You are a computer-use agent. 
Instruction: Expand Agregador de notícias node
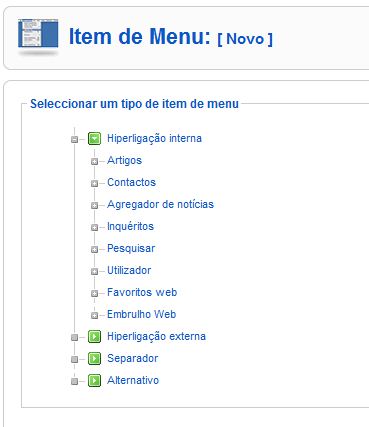click(94, 206)
